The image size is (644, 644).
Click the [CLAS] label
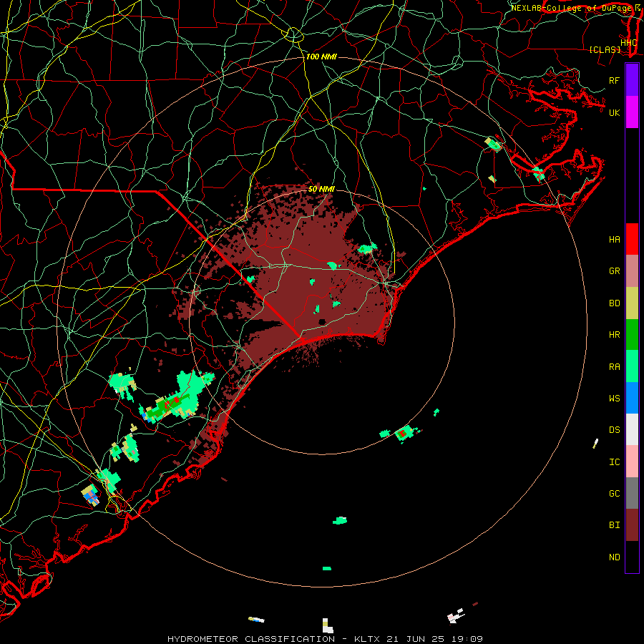click(605, 49)
